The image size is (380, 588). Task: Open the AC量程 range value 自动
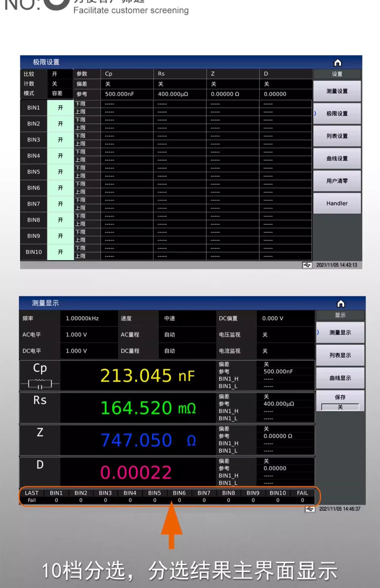coord(187,335)
